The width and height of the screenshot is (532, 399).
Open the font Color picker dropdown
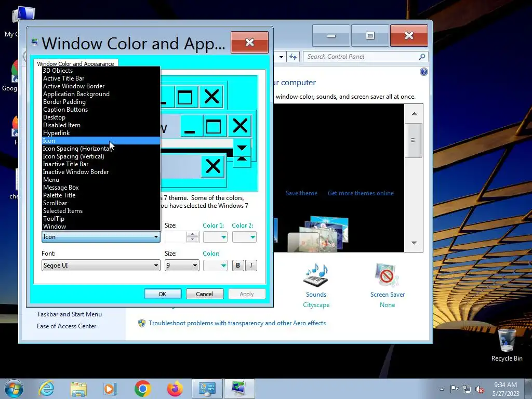(215, 265)
